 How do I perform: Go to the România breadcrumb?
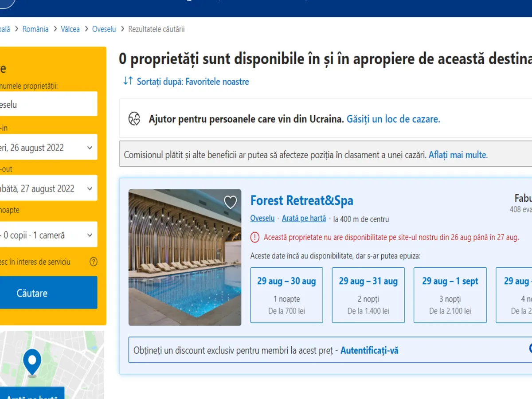(35, 29)
